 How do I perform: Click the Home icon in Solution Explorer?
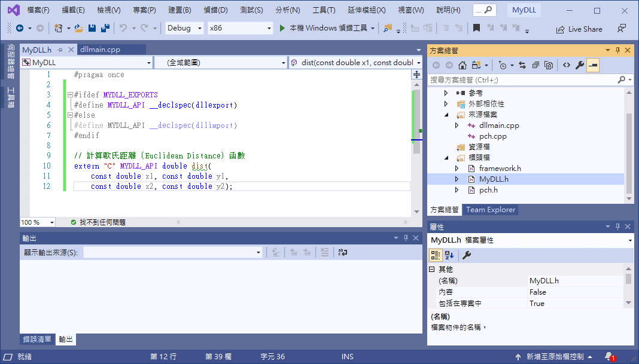point(462,65)
